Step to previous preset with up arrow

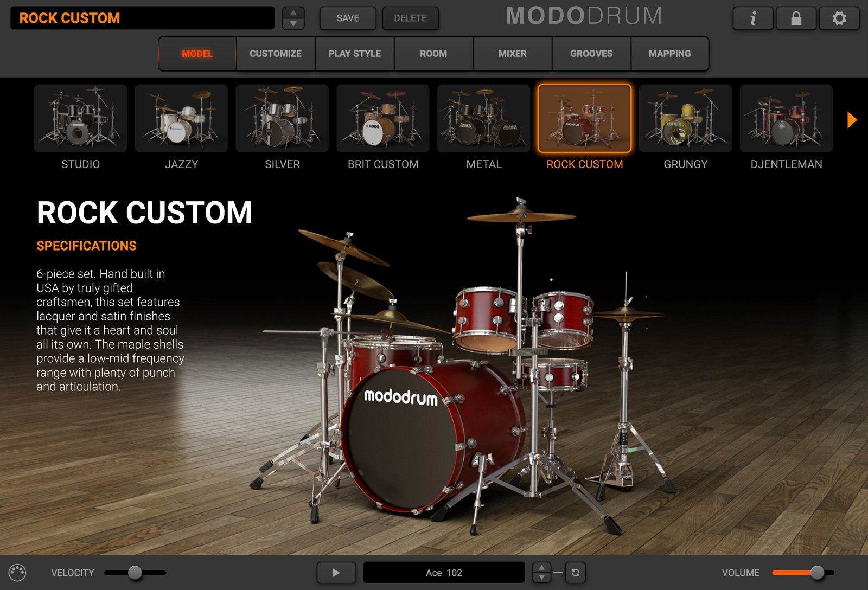click(293, 12)
